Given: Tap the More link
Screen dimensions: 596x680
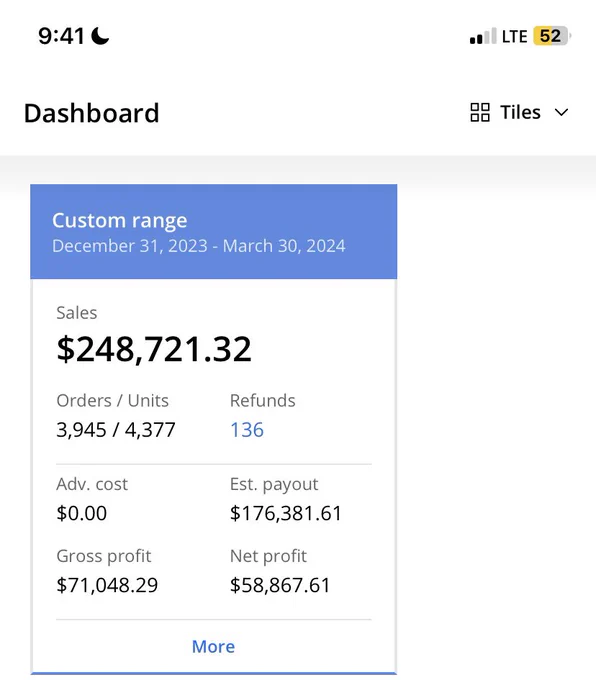Looking at the screenshot, I should point(213,647).
